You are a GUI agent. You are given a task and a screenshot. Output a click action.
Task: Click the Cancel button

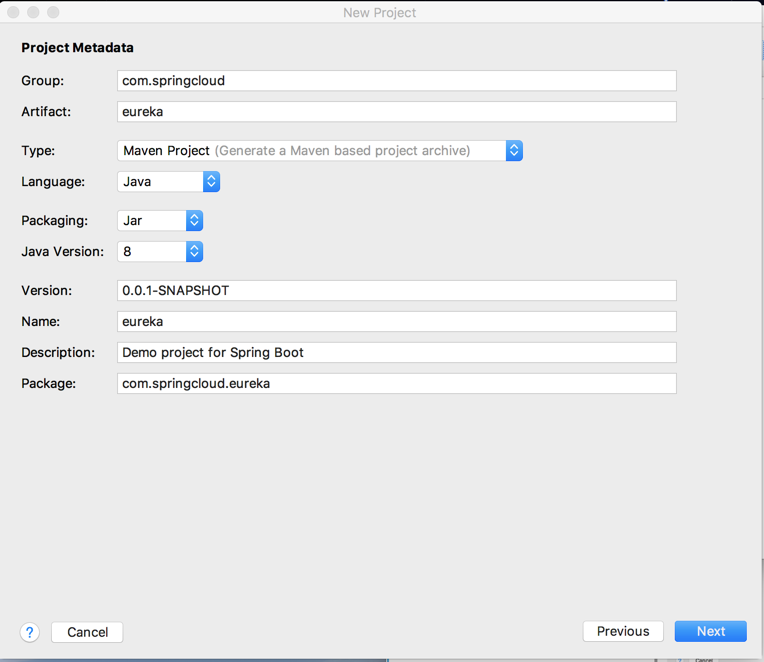point(87,632)
